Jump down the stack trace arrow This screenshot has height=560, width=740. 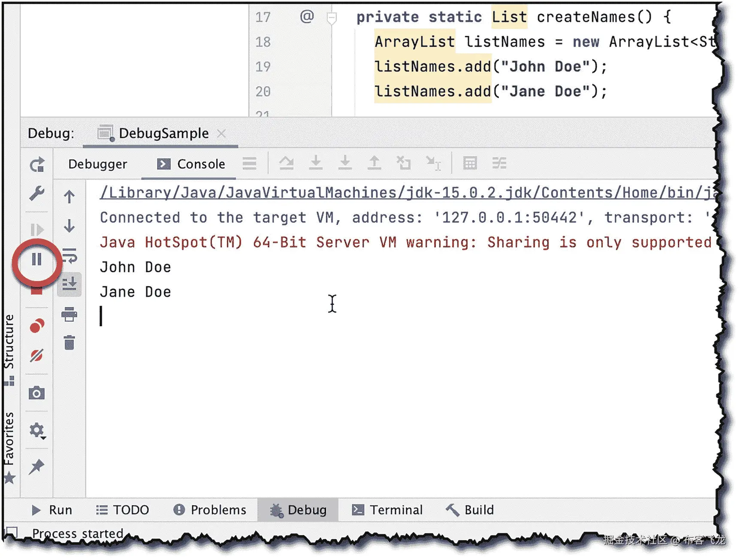pos(69,226)
